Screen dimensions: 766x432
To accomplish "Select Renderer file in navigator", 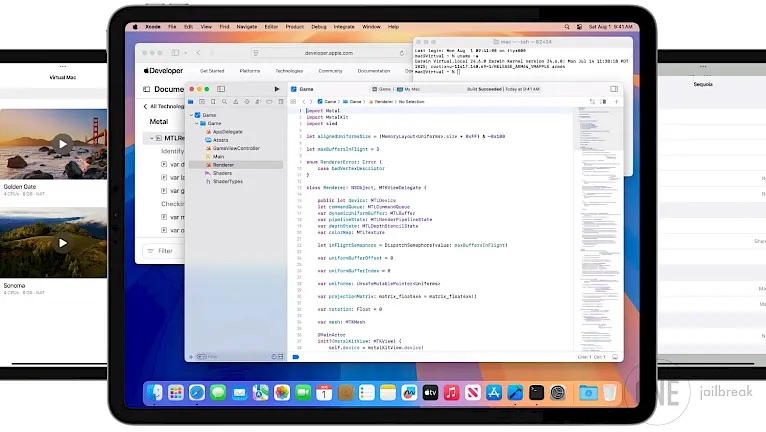I will point(236,165).
